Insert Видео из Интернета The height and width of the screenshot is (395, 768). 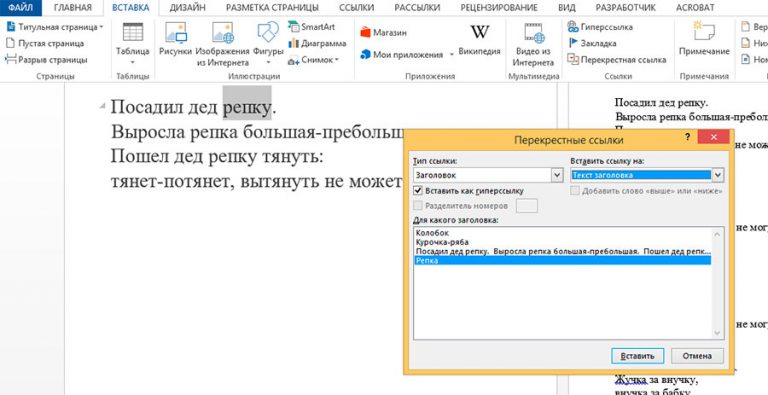533,44
